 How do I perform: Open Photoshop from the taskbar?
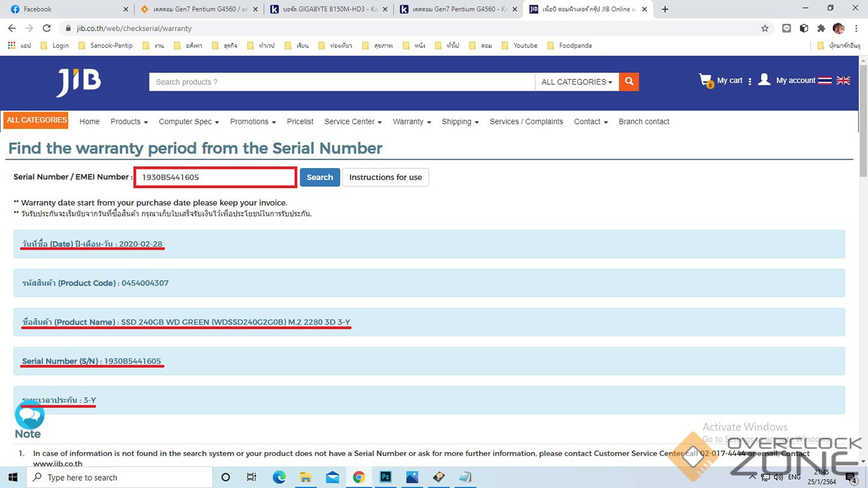[x=385, y=477]
